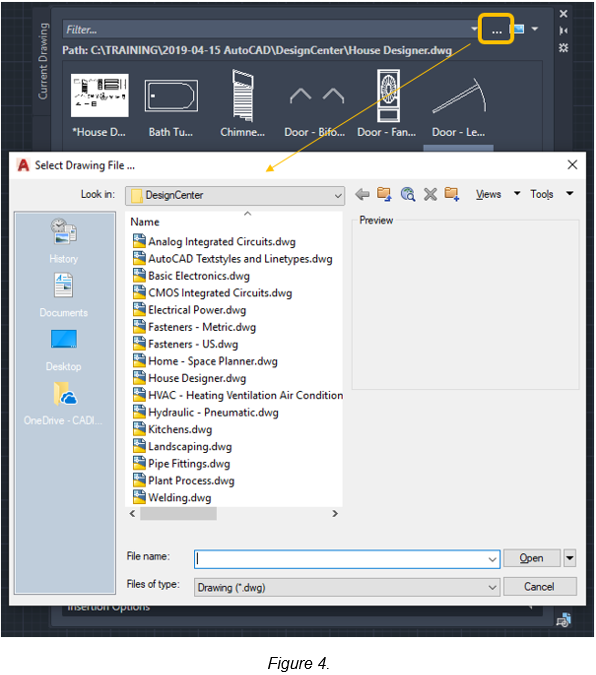Select Analog Integrated Circuits.dwg
This screenshot has height=675, width=596.
pyautogui.click(x=222, y=242)
